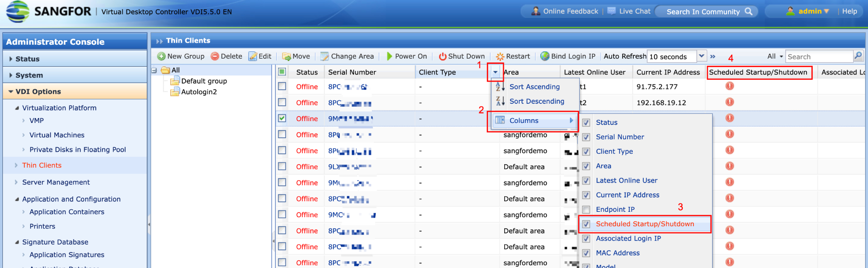
Task: Open the Auto Refresh interval dropdown
Action: click(702, 56)
